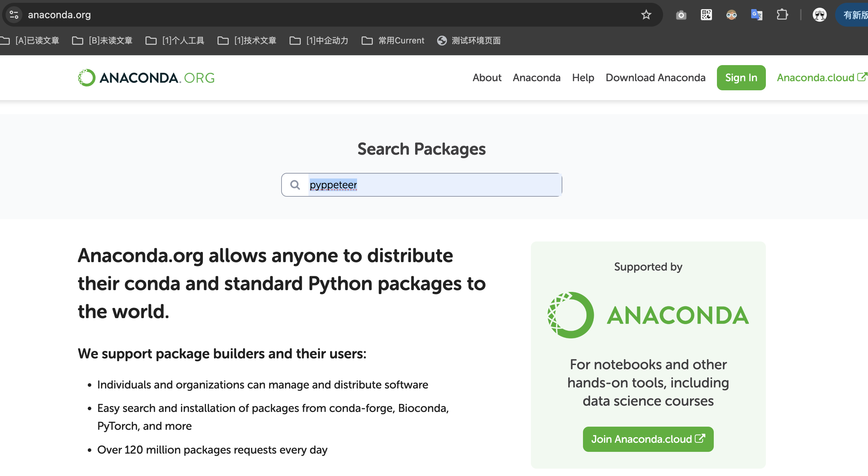Click the "Search Packages" heading

pyautogui.click(x=421, y=149)
